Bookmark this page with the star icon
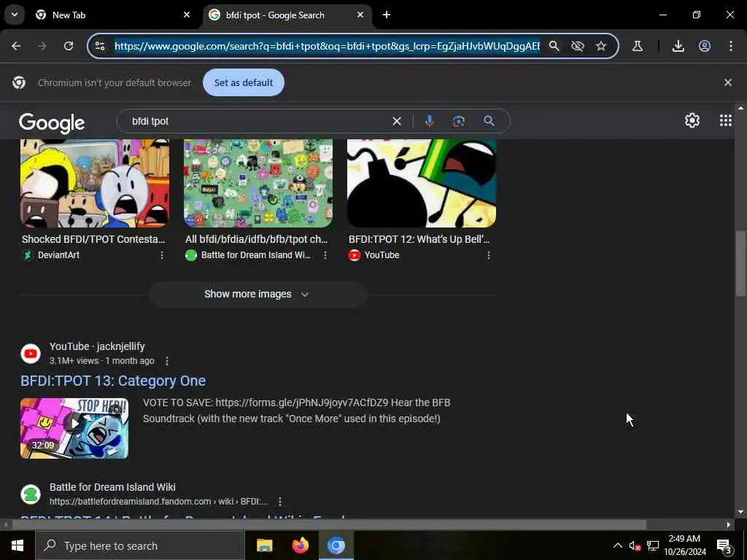Screen dimensions: 747x560 [x=601, y=46]
